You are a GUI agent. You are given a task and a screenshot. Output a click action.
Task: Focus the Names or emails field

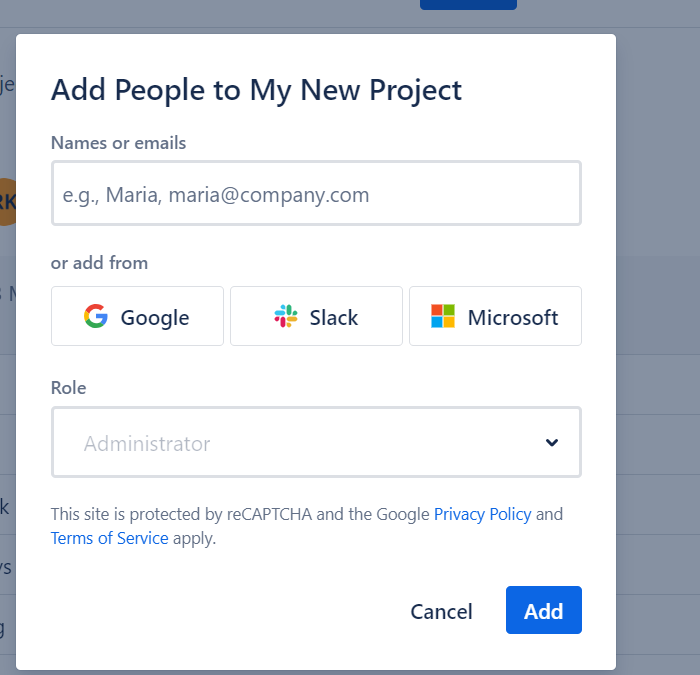click(x=316, y=194)
